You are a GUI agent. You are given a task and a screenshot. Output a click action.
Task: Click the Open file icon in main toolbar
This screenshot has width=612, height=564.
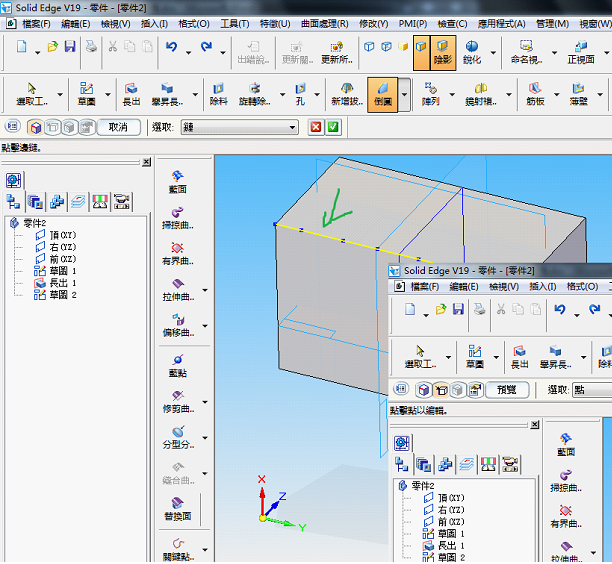point(53,47)
